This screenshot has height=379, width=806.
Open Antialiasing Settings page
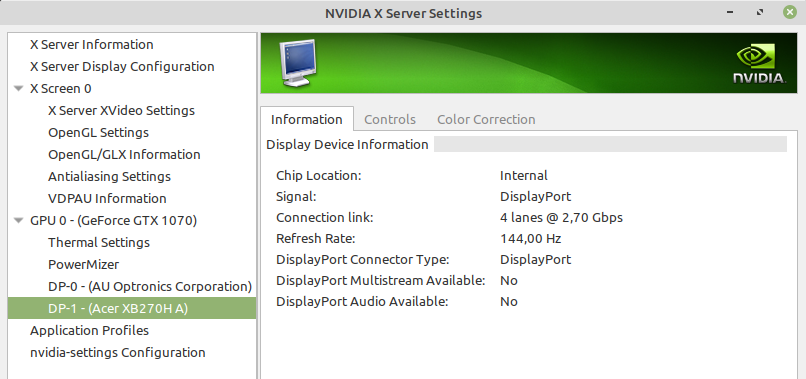109,177
